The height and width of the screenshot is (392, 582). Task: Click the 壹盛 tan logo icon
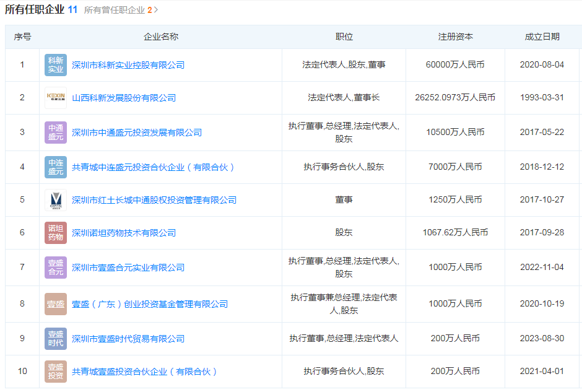pos(56,304)
